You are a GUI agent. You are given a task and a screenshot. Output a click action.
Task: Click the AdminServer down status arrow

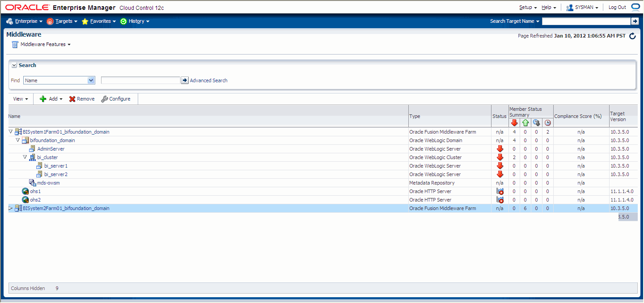pyautogui.click(x=500, y=149)
